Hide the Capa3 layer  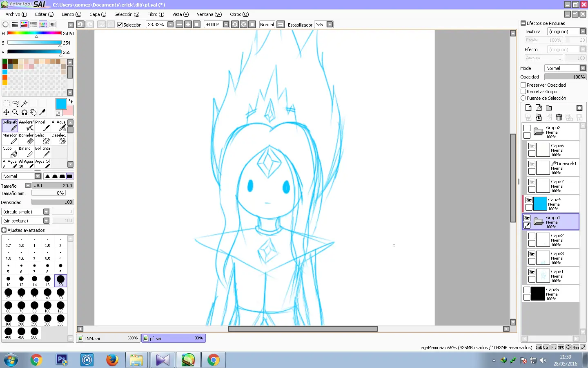(532, 254)
